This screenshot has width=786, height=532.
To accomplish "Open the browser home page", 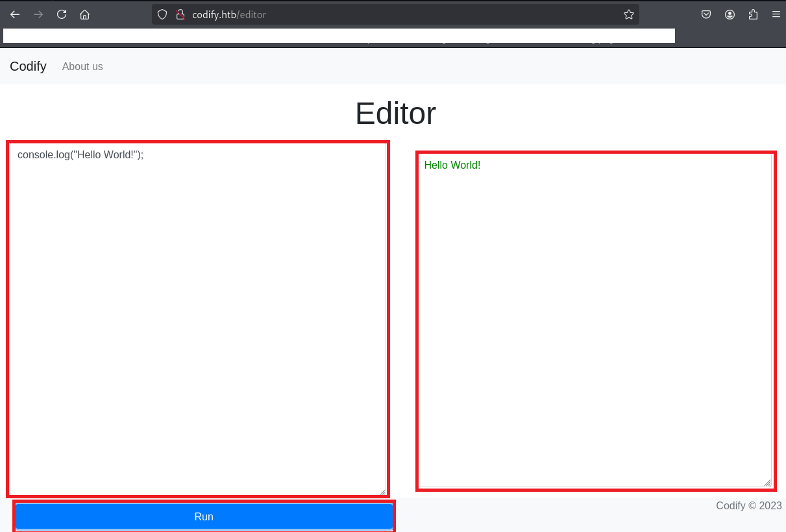I will tap(84, 14).
